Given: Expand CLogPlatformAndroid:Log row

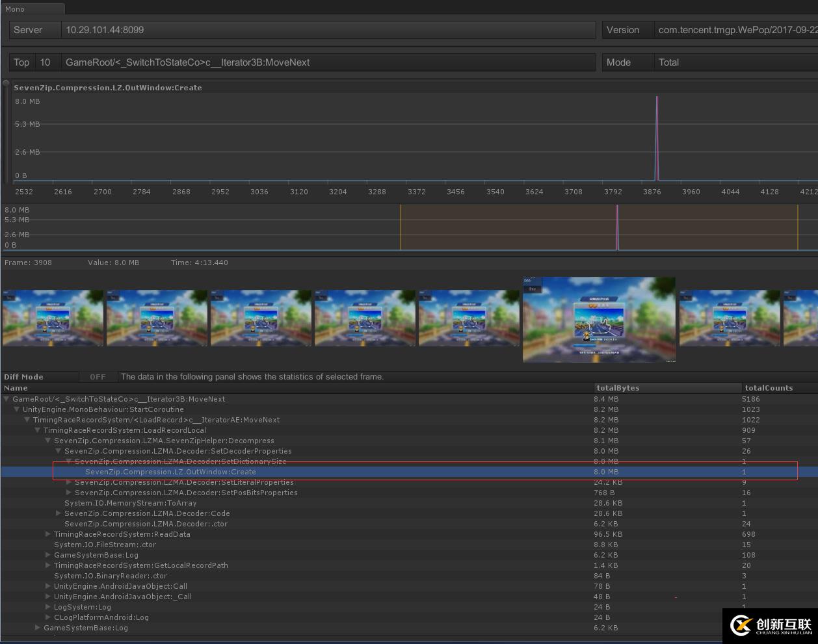Looking at the screenshot, I should [48, 617].
